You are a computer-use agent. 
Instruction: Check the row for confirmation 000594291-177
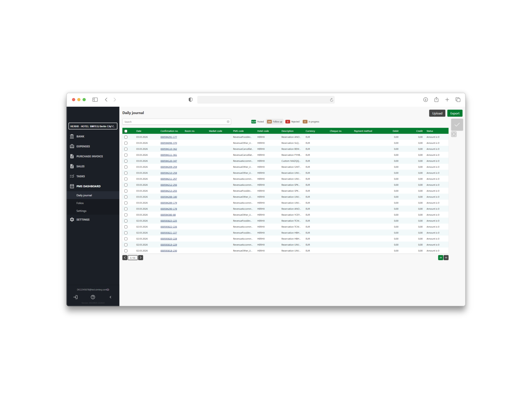[x=126, y=137]
